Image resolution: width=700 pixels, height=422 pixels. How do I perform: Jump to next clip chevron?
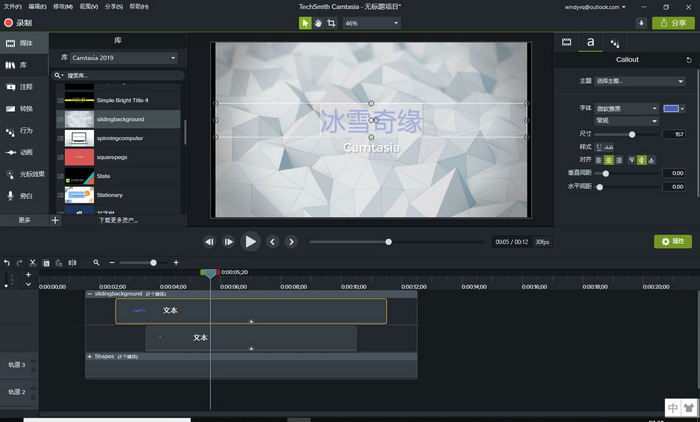[291, 242]
